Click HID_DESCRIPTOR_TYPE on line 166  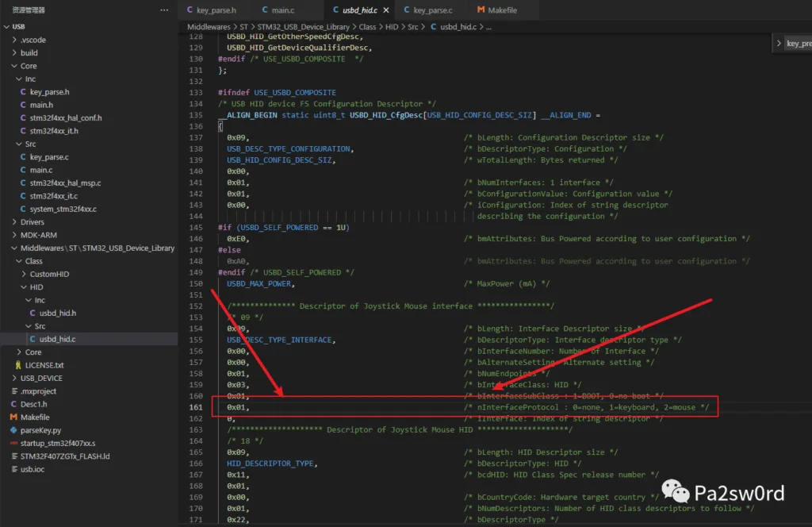[270, 464]
